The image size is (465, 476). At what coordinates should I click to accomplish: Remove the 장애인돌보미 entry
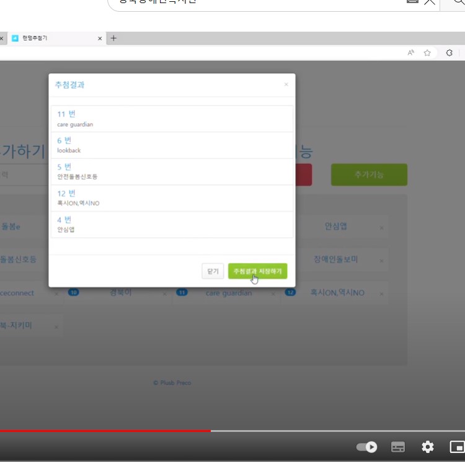[381, 261]
